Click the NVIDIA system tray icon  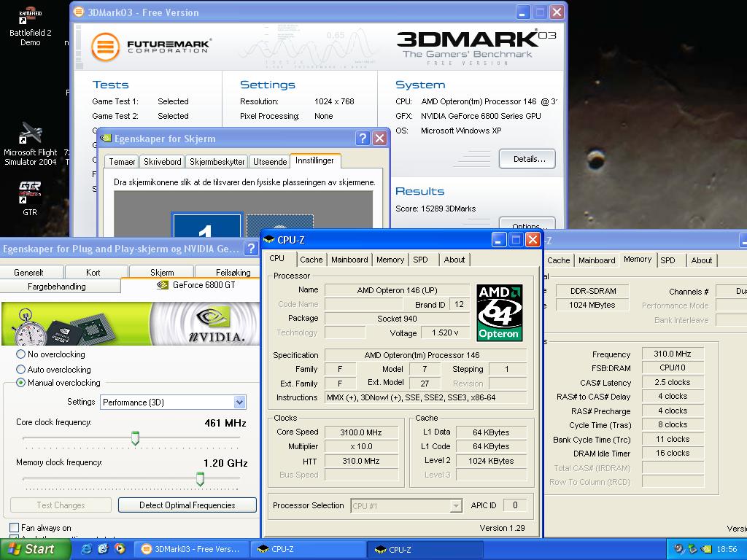pos(706,549)
